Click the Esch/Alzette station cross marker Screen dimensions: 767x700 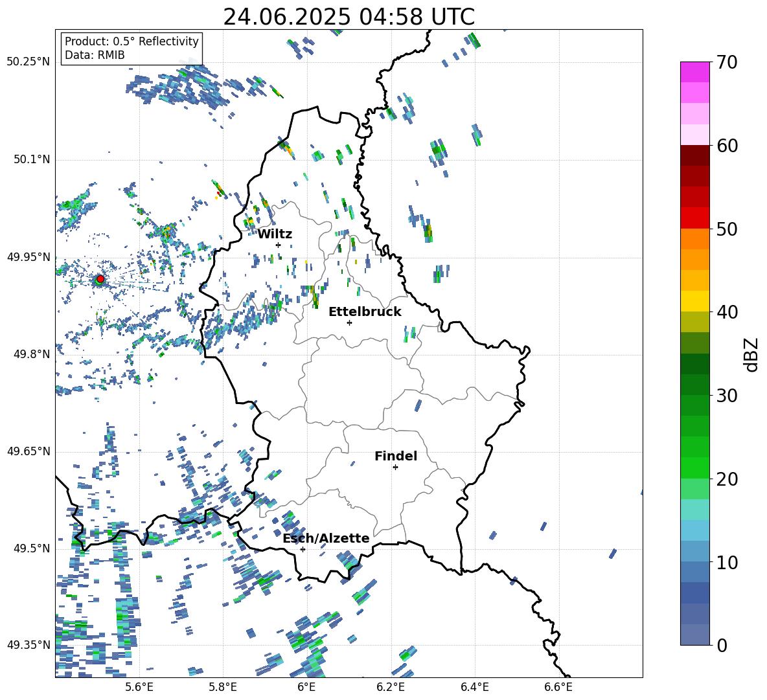coord(303,549)
